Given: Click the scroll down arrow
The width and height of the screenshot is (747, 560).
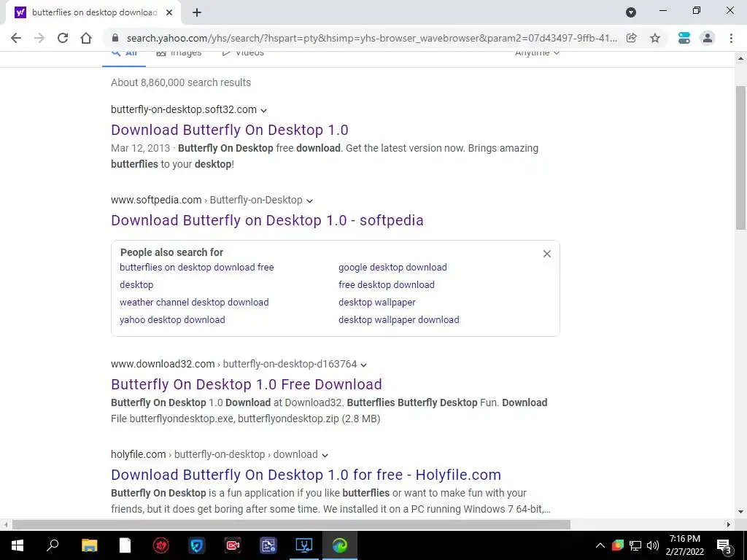Looking at the screenshot, I should point(740,513).
